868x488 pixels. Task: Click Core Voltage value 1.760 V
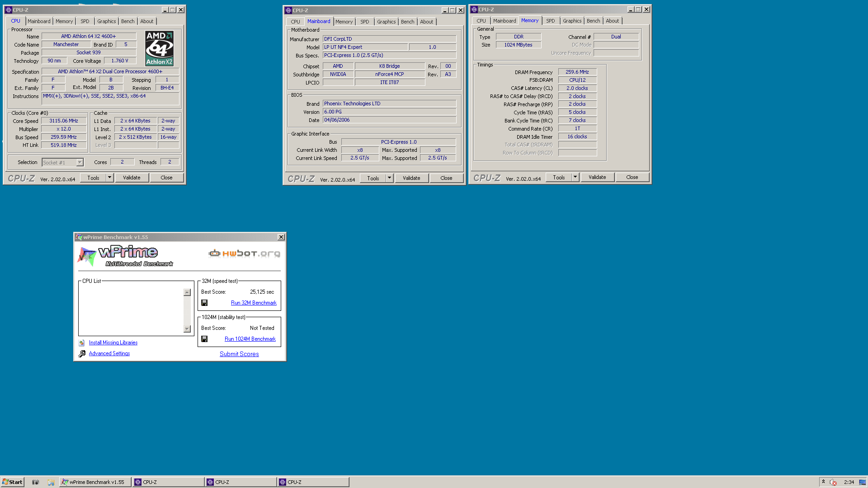coord(120,61)
